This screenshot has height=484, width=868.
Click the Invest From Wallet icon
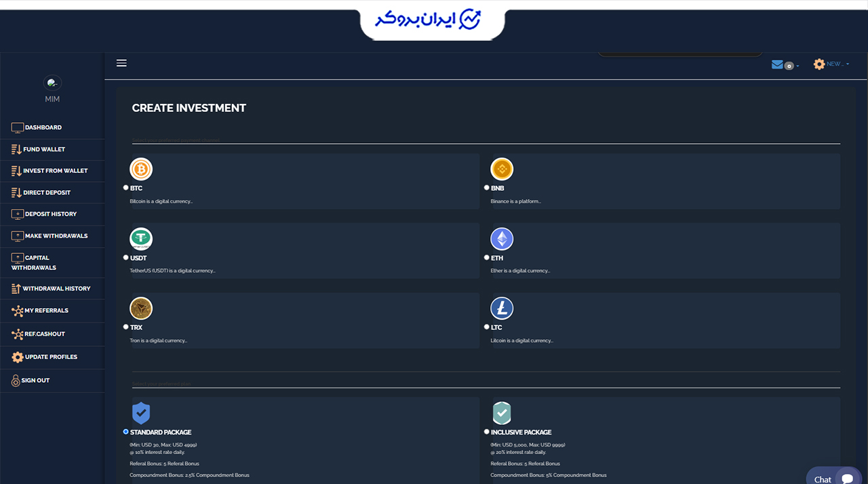point(16,171)
